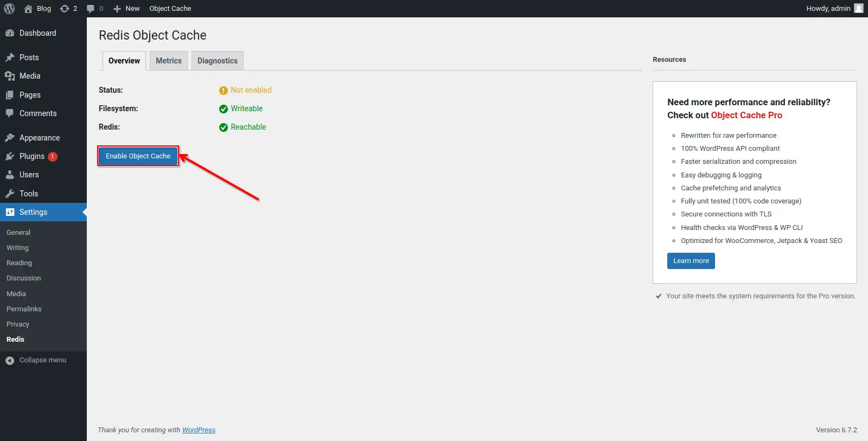Open the Blog home icon
The image size is (868, 441).
click(28, 9)
